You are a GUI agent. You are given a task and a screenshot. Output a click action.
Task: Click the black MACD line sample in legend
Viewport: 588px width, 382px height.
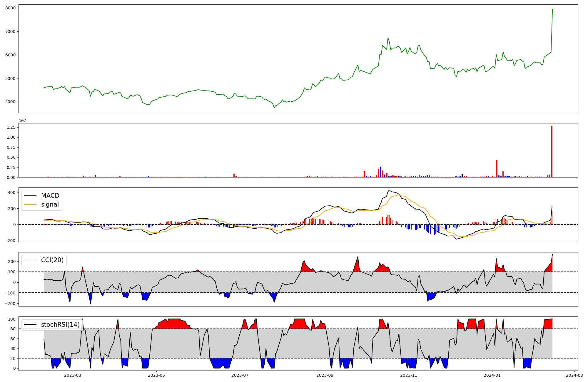(x=30, y=196)
